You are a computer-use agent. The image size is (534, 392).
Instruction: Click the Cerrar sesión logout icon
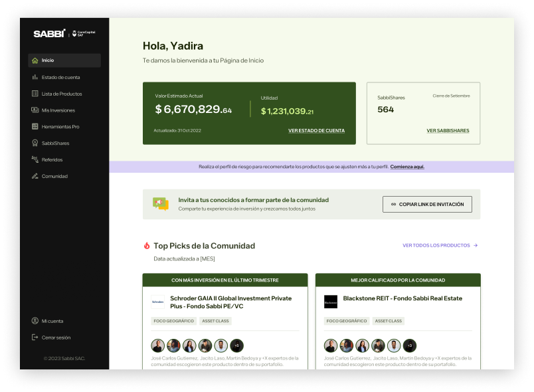coord(35,337)
